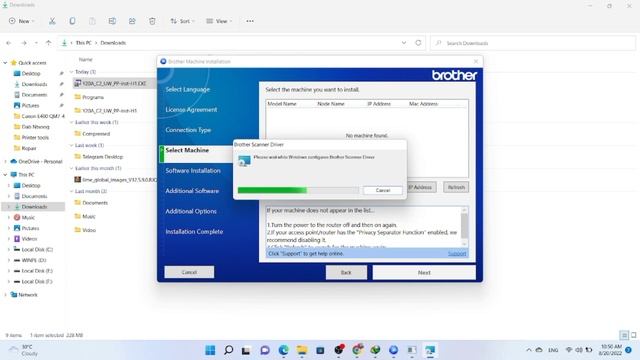Click the scanner driver progress bar
The width and height of the screenshot is (640, 360).
pyautogui.click(x=298, y=190)
